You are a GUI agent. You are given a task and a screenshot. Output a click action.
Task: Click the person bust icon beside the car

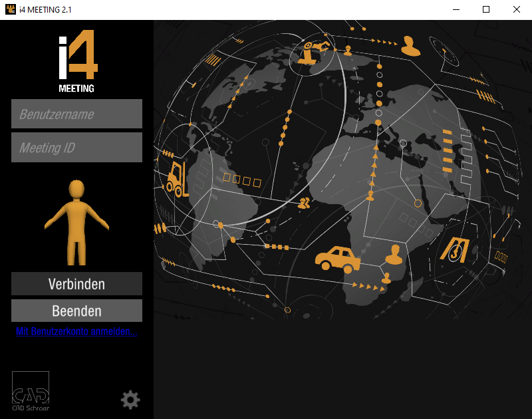[394, 253]
